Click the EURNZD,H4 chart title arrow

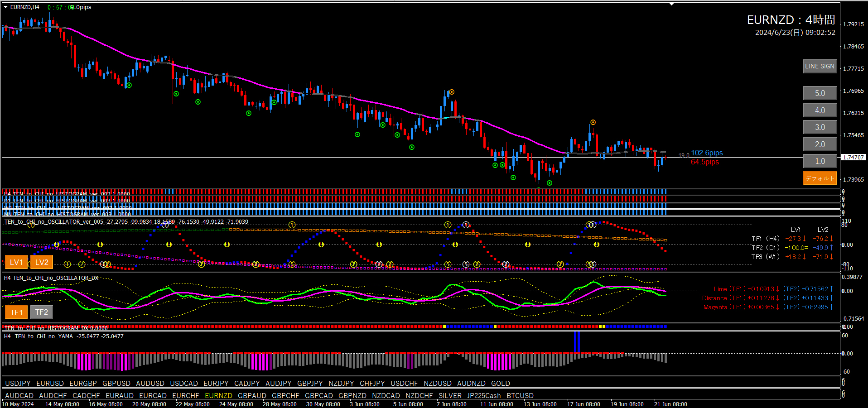click(x=6, y=7)
